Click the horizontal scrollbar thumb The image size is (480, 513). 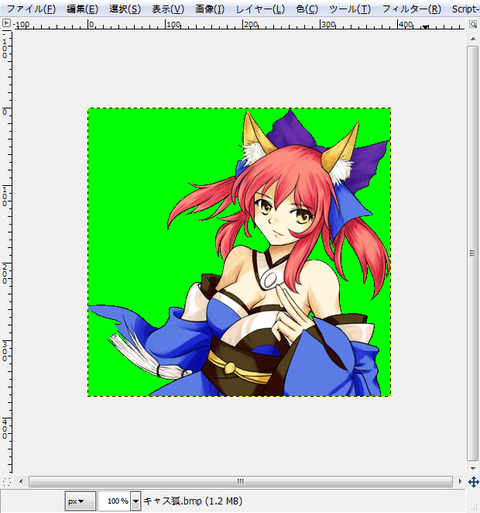click(x=240, y=481)
